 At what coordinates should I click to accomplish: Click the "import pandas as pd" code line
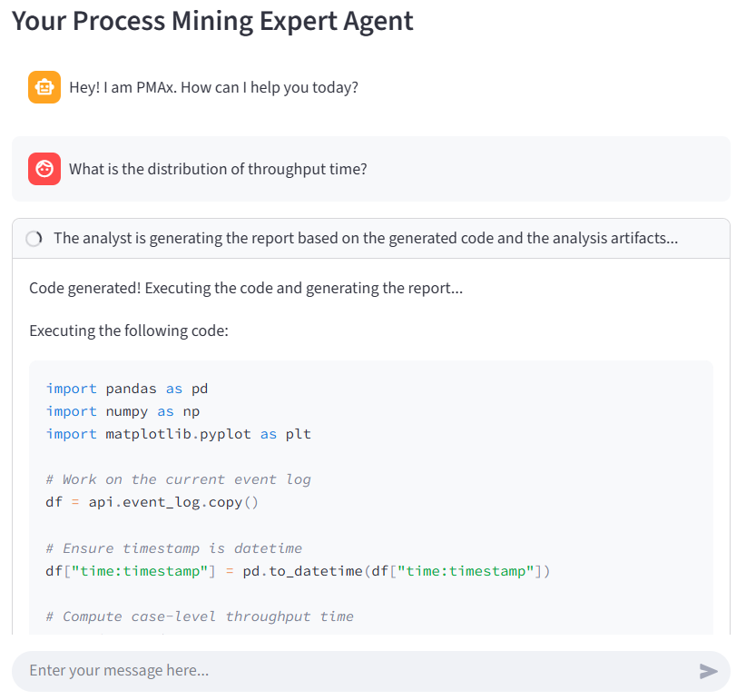[x=127, y=389]
